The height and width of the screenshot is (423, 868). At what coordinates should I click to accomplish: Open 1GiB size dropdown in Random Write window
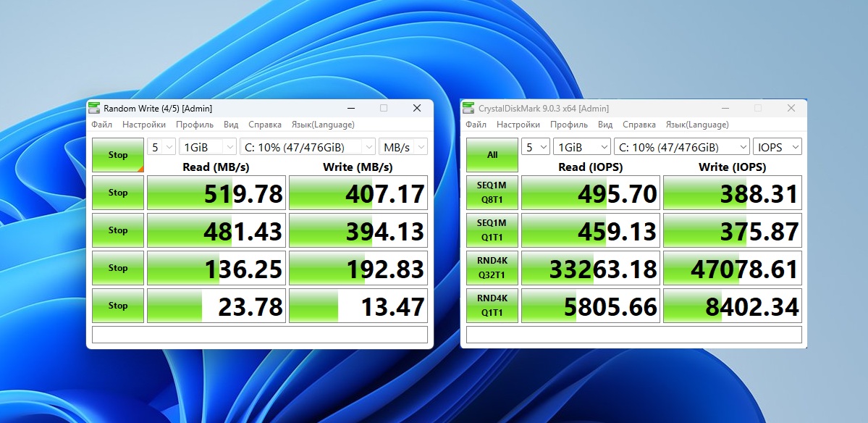click(208, 147)
